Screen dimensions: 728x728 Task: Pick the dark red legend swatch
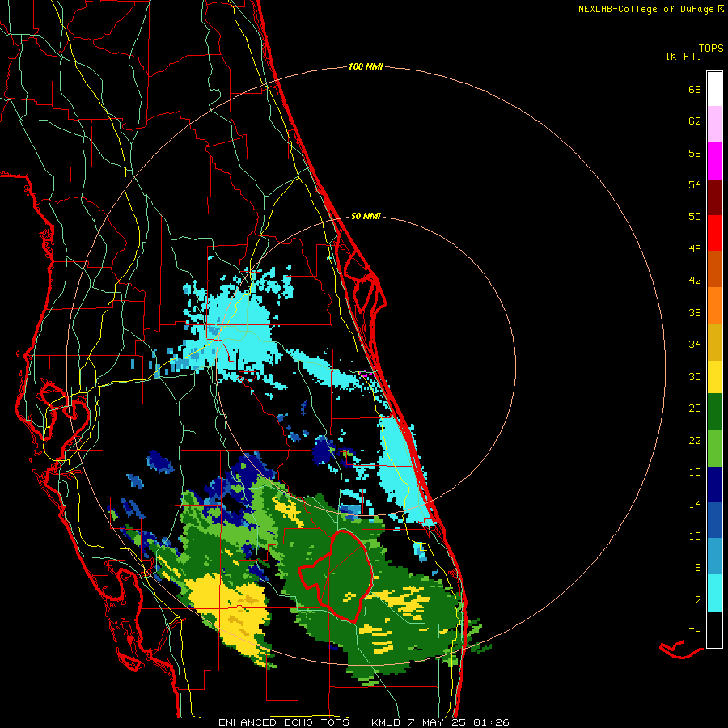click(714, 197)
